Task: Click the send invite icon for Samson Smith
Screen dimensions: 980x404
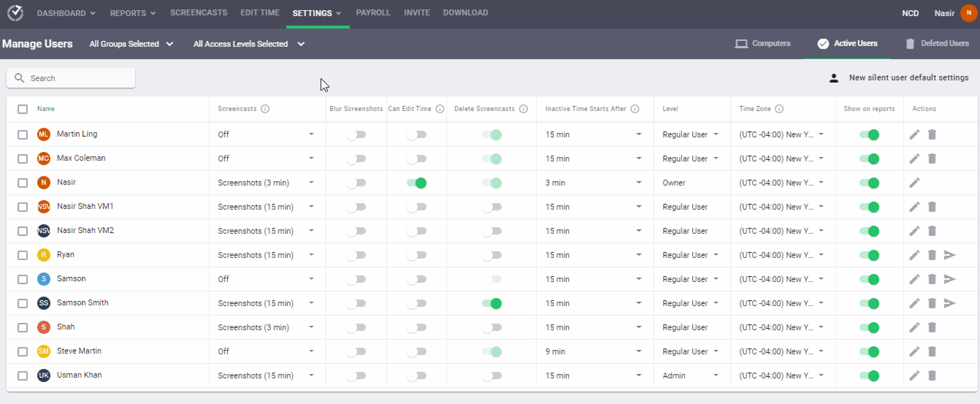Action: tap(950, 303)
